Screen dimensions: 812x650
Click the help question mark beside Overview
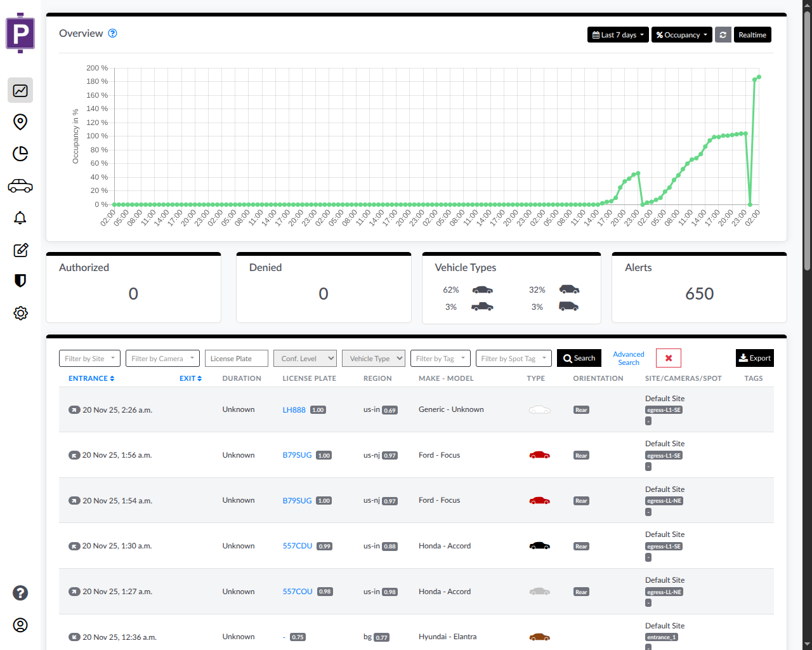click(x=112, y=33)
